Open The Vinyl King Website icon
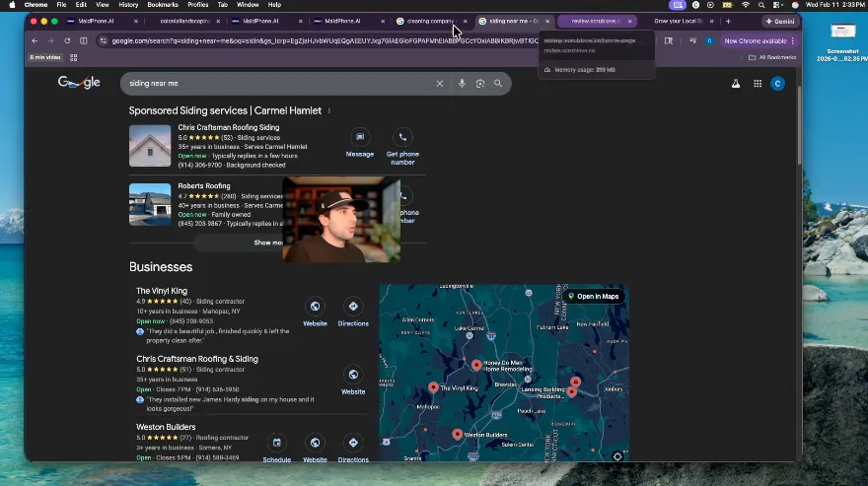The height and width of the screenshot is (486, 868). pos(315,307)
